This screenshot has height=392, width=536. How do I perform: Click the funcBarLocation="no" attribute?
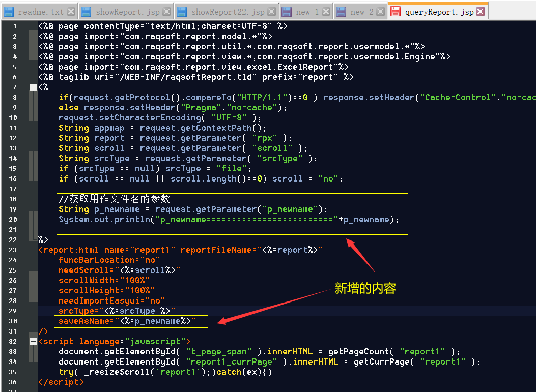pyautogui.click(x=109, y=260)
